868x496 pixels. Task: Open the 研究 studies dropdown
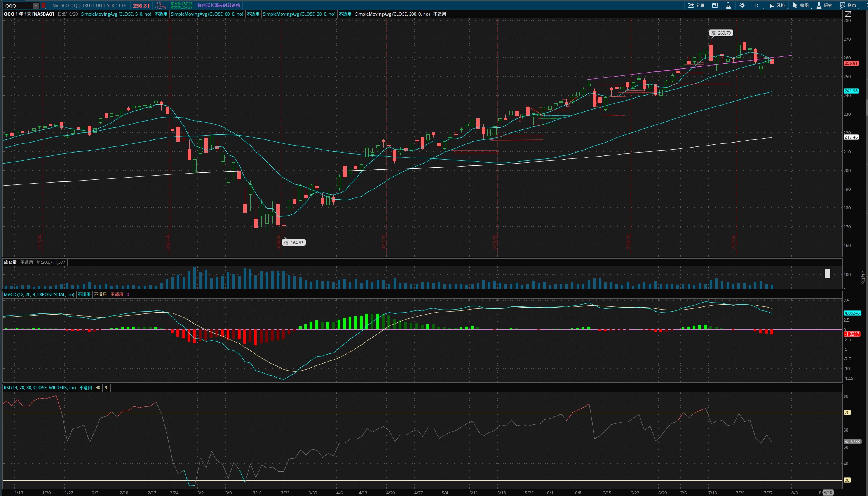point(824,5)
